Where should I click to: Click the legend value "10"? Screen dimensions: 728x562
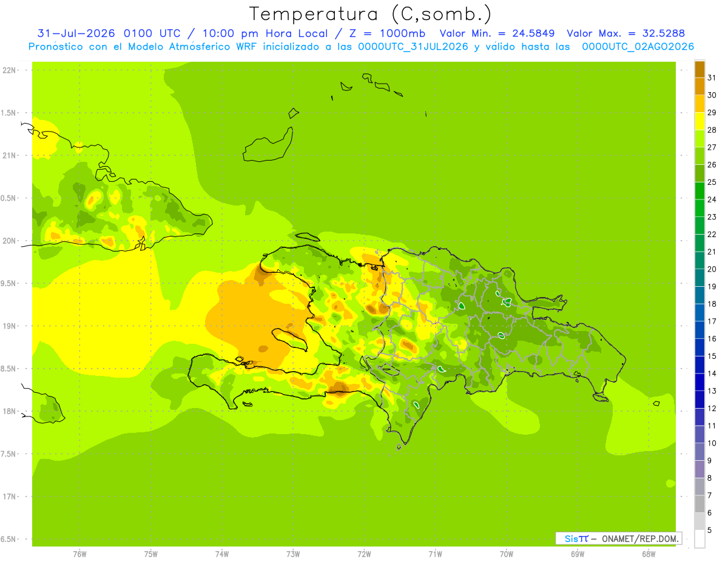[x=712, y=443]
